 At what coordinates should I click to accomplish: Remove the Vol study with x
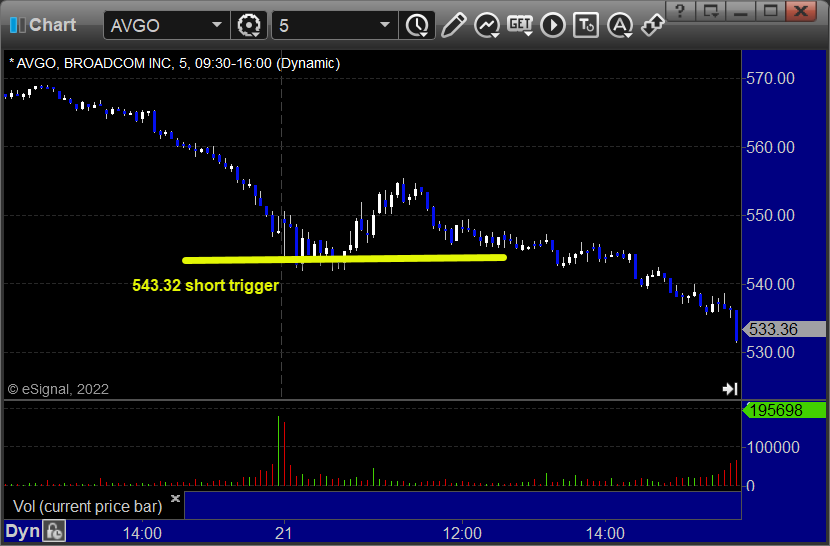pos(175,498)
